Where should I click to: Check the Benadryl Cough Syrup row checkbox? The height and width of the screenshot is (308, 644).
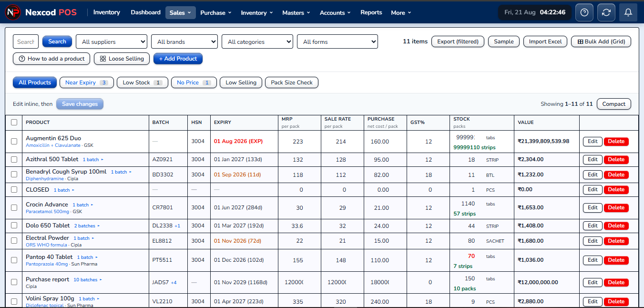(x=14, y=175)
